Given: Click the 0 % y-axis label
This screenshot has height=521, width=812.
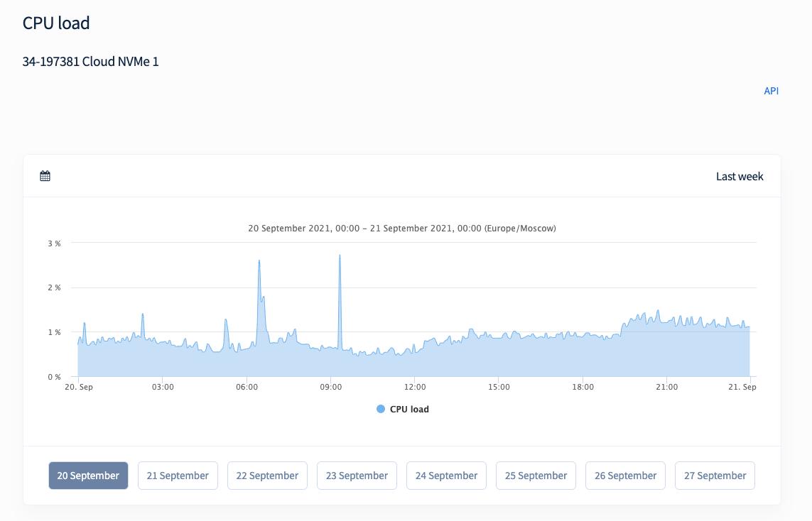Looking at the screenshot, I should 55,377.
